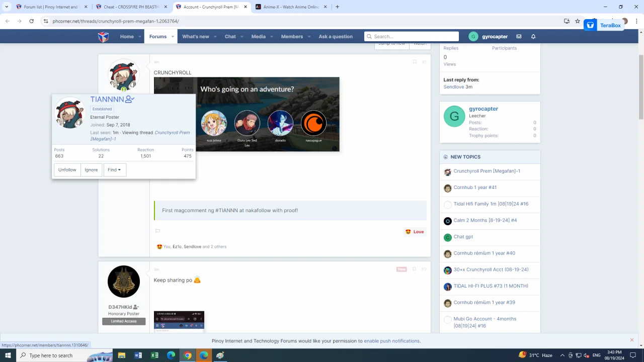Launch Word from the taskbar
The image size is (644, 362).
tap(138, 355)
